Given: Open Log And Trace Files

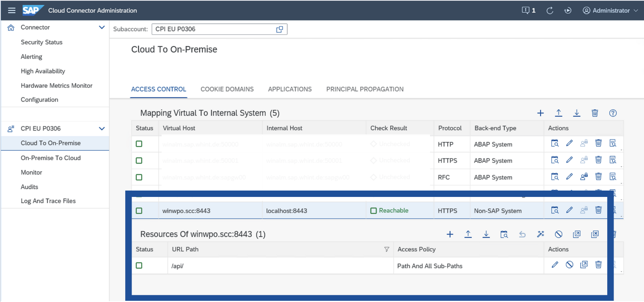Looking at the screenshot, I should [48, 201].
